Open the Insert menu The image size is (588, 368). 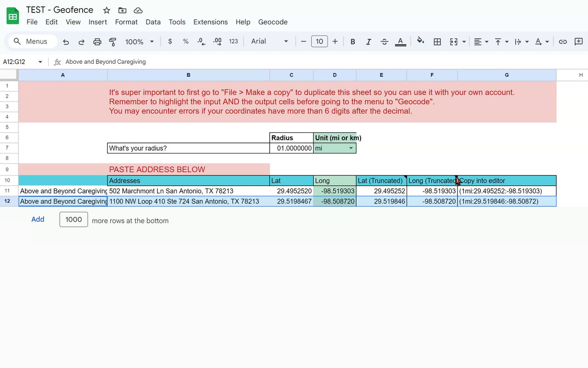point(98,22)
